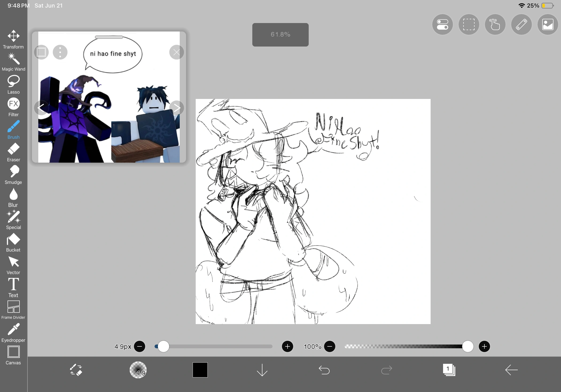Screen dimensions: 561x392
Task: Toggle the checkbox on the reference image panel
Action: [41, 52]
